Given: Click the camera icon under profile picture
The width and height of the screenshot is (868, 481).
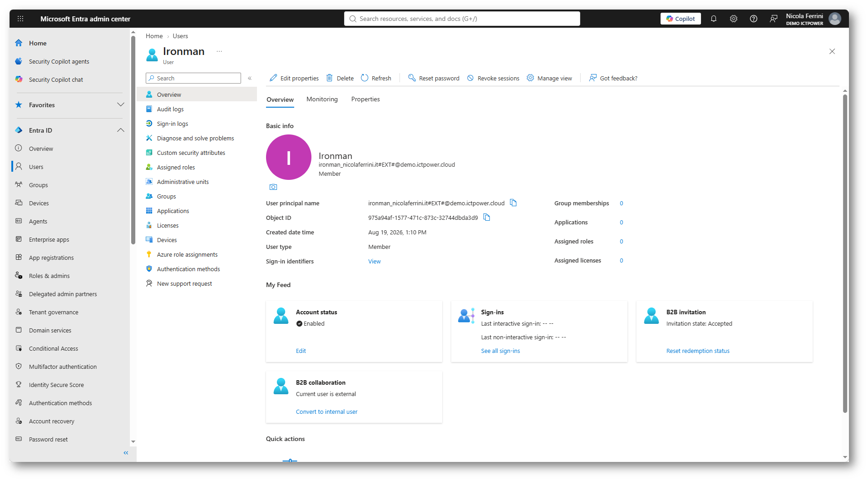Looking at the screenshot, I should [273, 187].
